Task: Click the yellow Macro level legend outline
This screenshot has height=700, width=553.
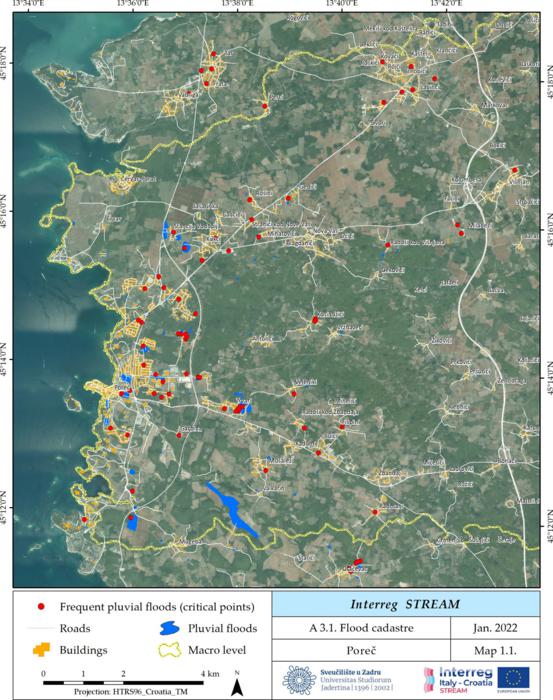Action: (x=170, y=650)
